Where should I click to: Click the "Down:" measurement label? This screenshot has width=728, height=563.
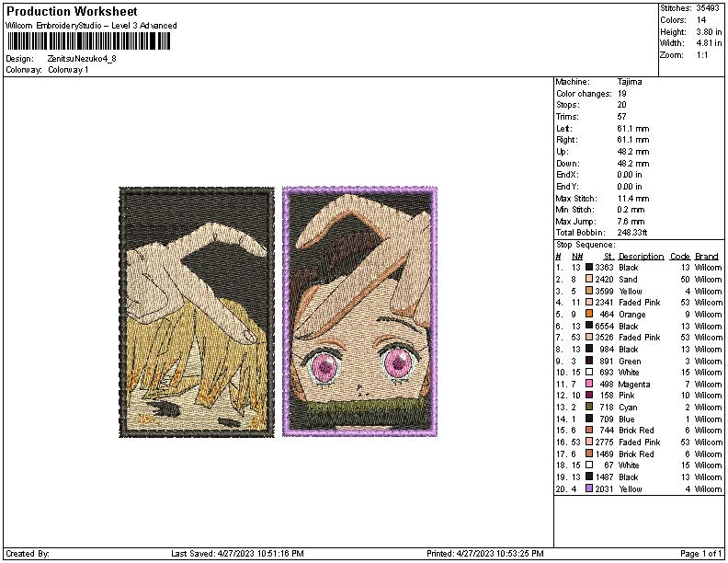click(x=568, y=164)
